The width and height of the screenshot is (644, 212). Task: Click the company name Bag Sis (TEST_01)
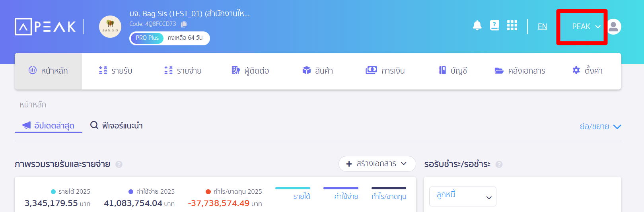pyautogui.click(x=189, y=14)
